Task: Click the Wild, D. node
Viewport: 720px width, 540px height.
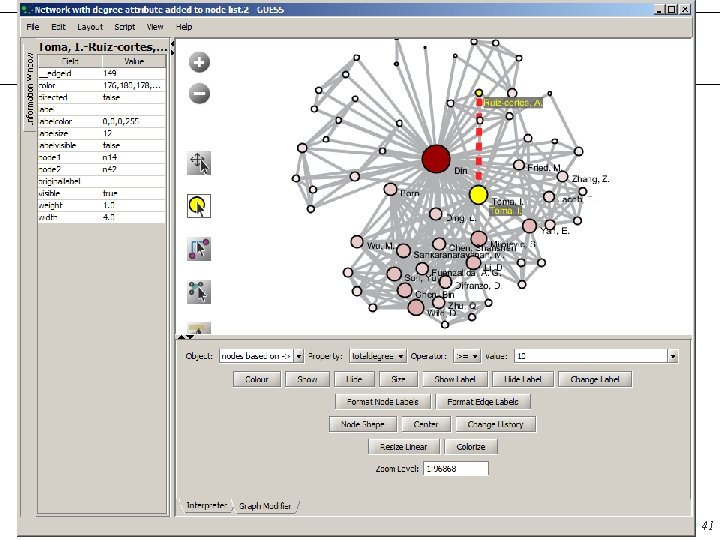Action: [416, 308]
